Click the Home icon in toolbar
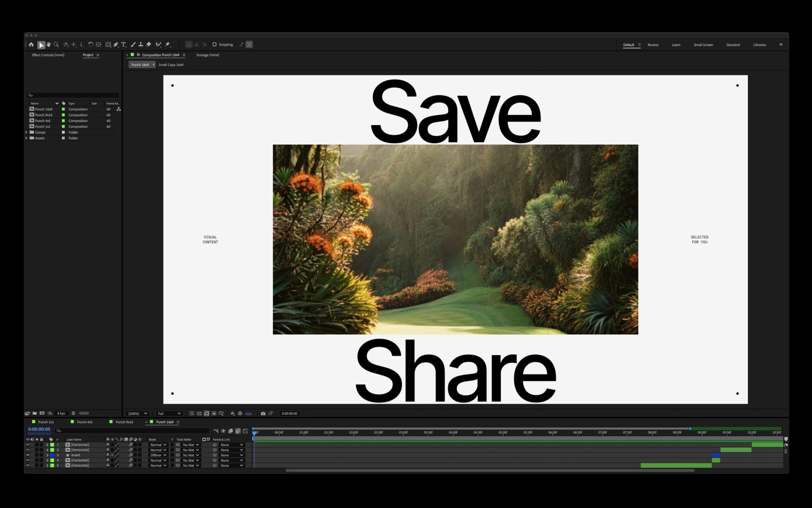Screen dimensions: 812x508 pyautogui.click(x=31, y=45)
